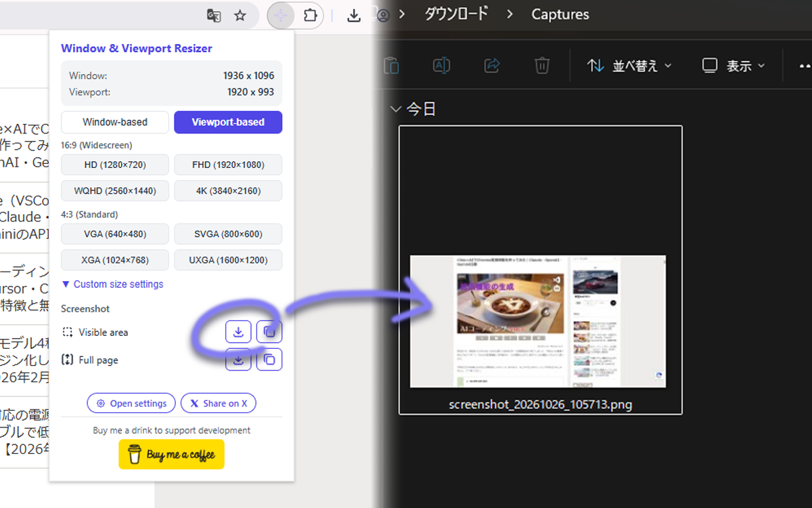This screenshot has height=508, width=812.
Task: Open the Chrome extensions puzzle menu
Action: click(310, 15)
